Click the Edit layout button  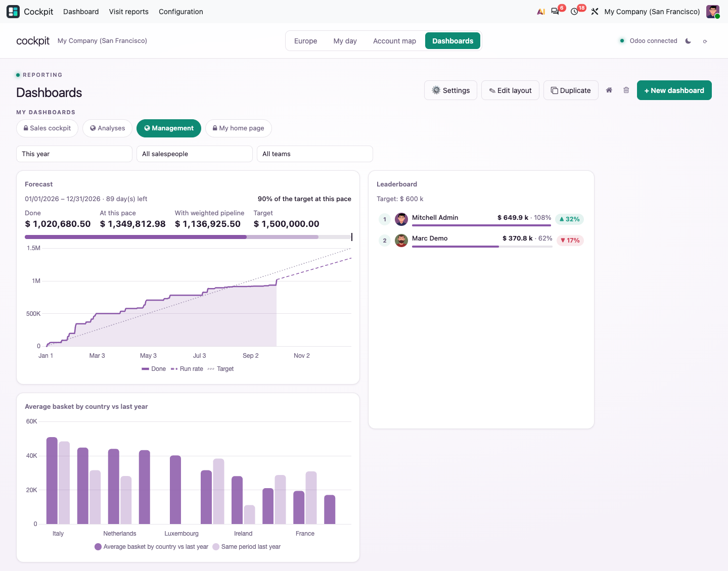tap(510, 90)
